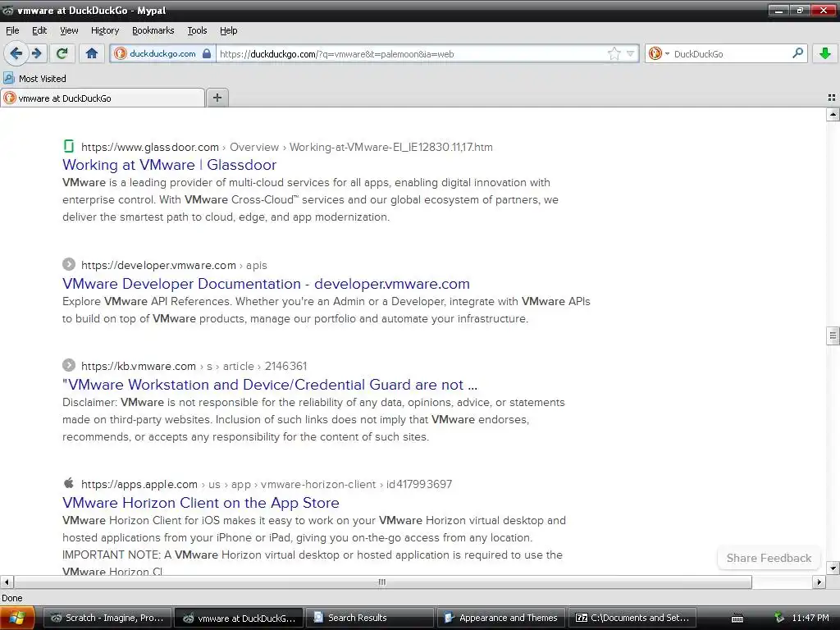Open a new tab with plus button

click(217, 98)
